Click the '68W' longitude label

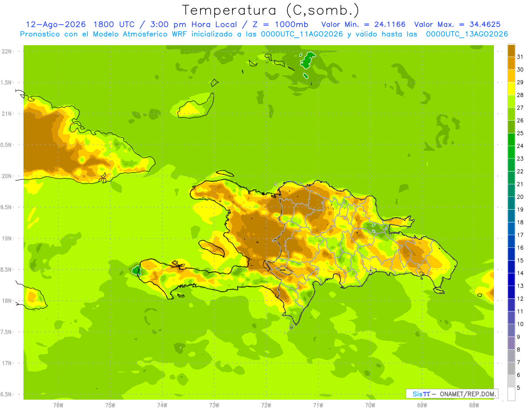[x=474, y=405]
